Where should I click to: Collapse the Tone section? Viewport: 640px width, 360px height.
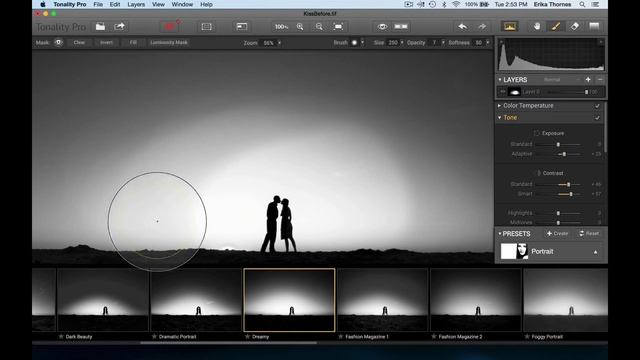pyautogui.click(x=499, y=118)
